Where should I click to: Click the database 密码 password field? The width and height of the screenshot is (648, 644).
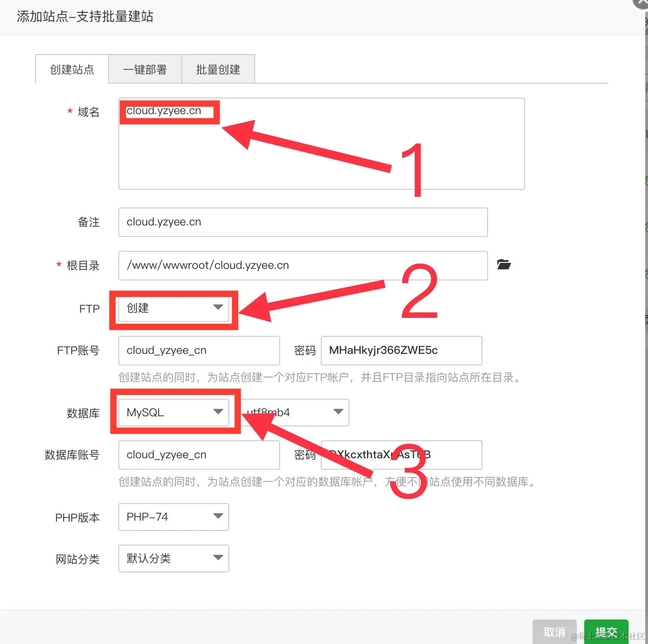(401, 455)
